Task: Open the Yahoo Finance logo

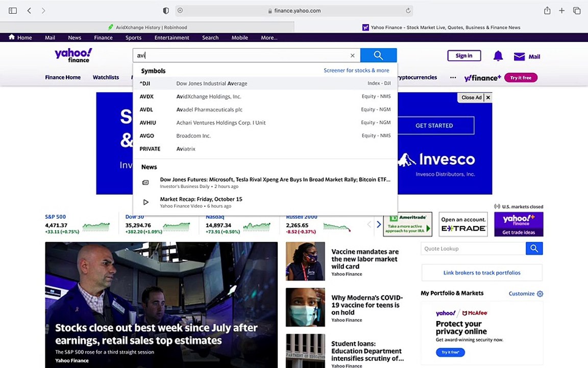Action: click(x=73, y=55)
